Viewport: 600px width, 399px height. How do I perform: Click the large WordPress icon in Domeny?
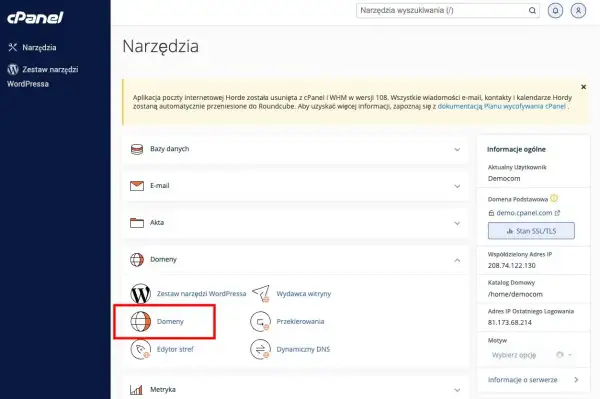[140, 294]
